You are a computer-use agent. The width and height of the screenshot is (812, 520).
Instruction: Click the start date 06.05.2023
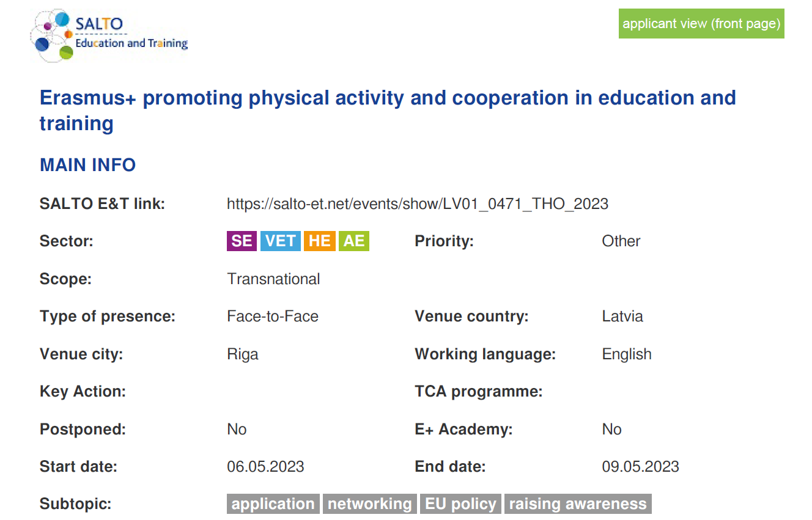coord(265,467)
